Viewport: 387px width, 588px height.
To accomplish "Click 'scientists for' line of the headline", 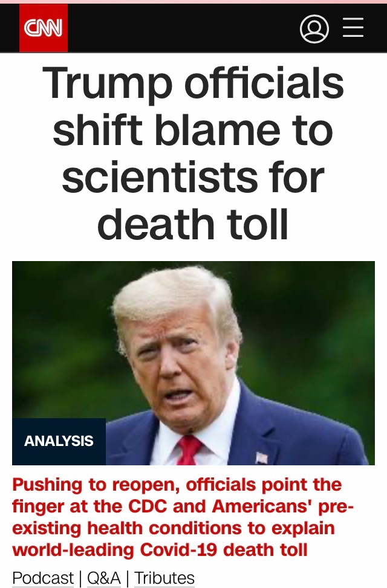I will [x=193, y=176].
